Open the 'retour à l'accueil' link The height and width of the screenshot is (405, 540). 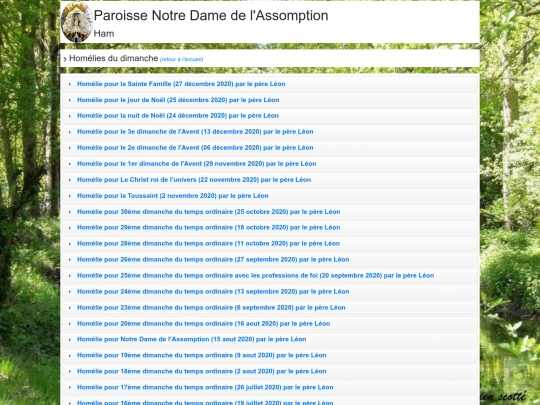181,59
